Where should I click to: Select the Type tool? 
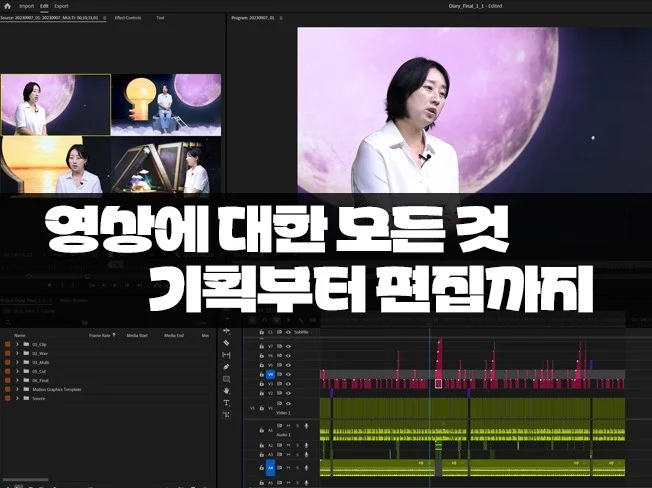227,403
